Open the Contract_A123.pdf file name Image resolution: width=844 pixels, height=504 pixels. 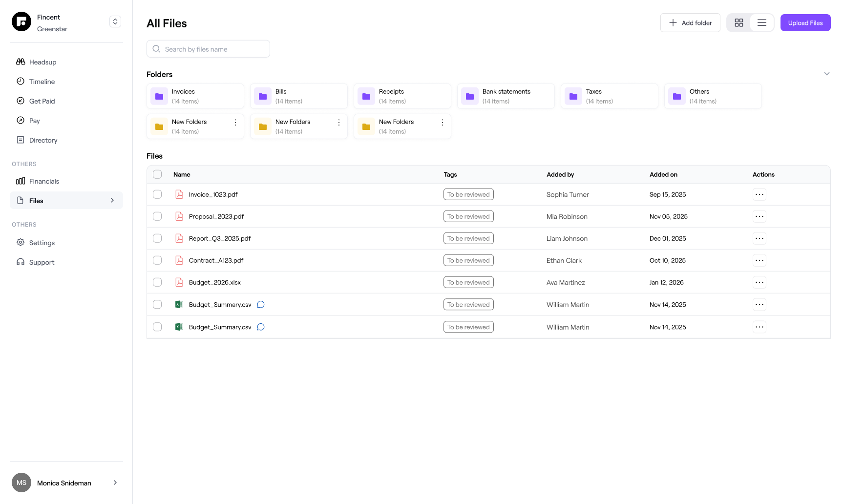216,260
